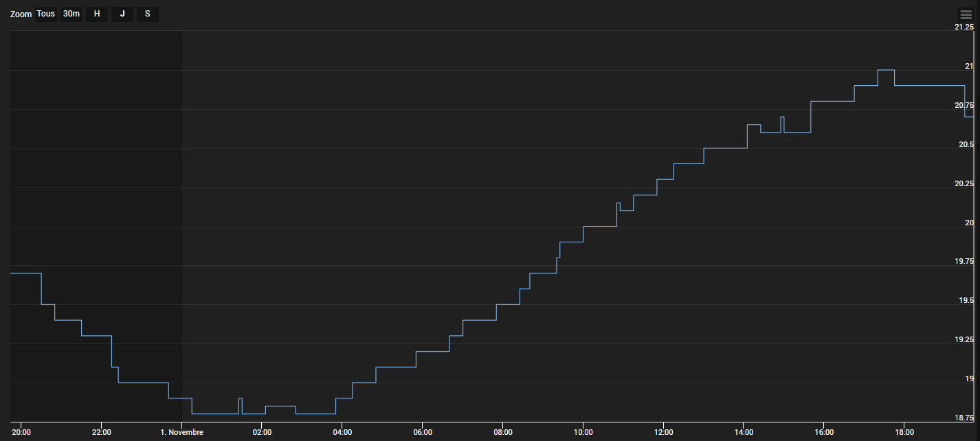
Task: Click the 20:00 time axis label
Action: point(21,432)
